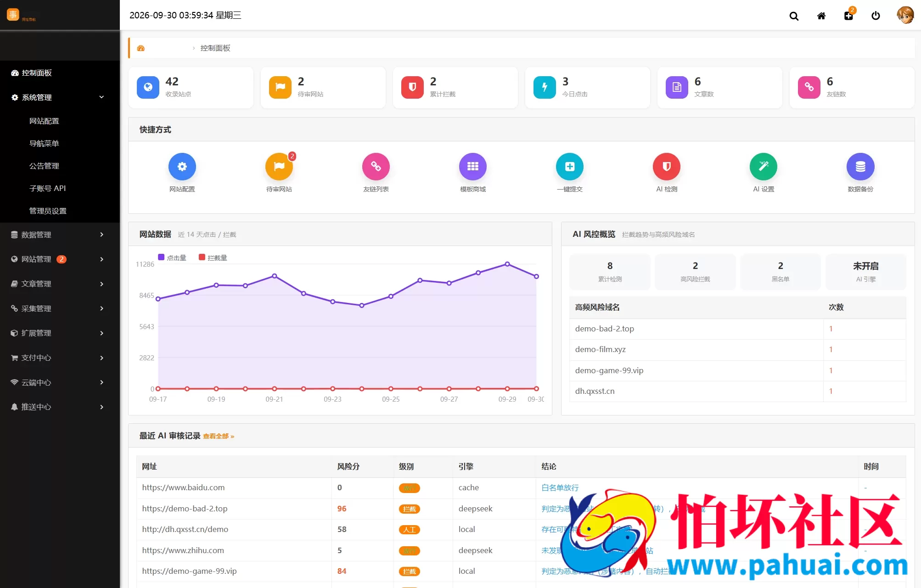Collapse the 系统管理 sidebar menu
The width and height of the screenshot is (921, 588).
(x=60, y=97)
